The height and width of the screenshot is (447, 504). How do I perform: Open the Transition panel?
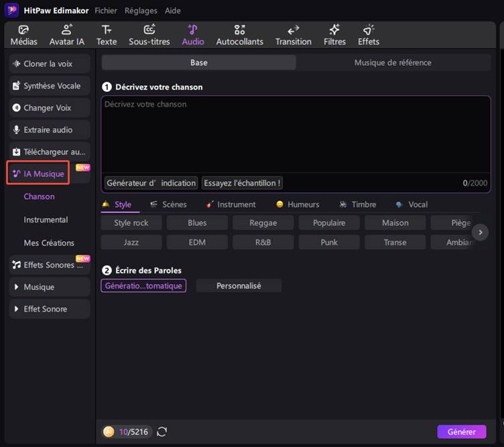tap(293, 36)
